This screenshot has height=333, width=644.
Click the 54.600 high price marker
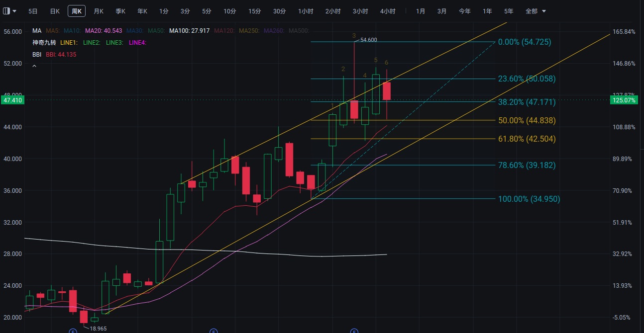(x=368, y=40)
